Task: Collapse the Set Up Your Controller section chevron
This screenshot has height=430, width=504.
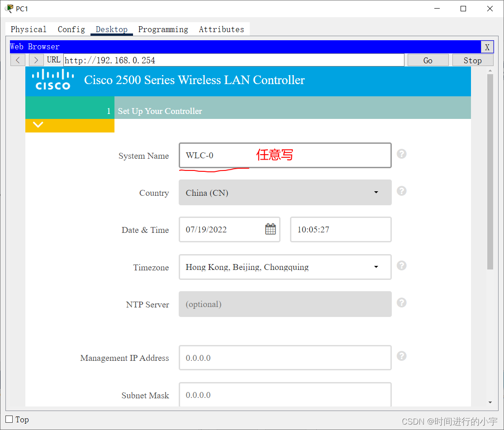Action: 38,125
